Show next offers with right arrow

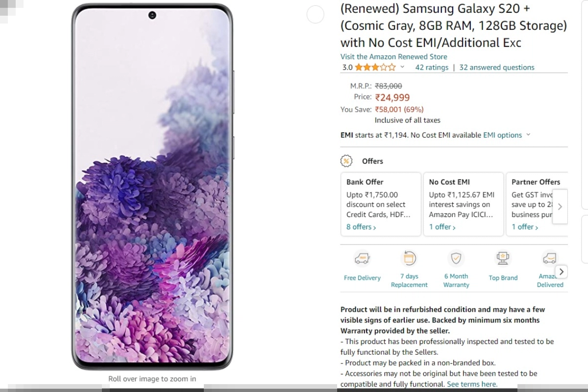[x=560, y=207]
